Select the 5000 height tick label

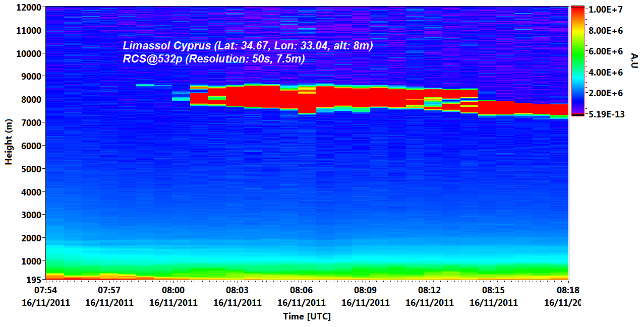31,169
